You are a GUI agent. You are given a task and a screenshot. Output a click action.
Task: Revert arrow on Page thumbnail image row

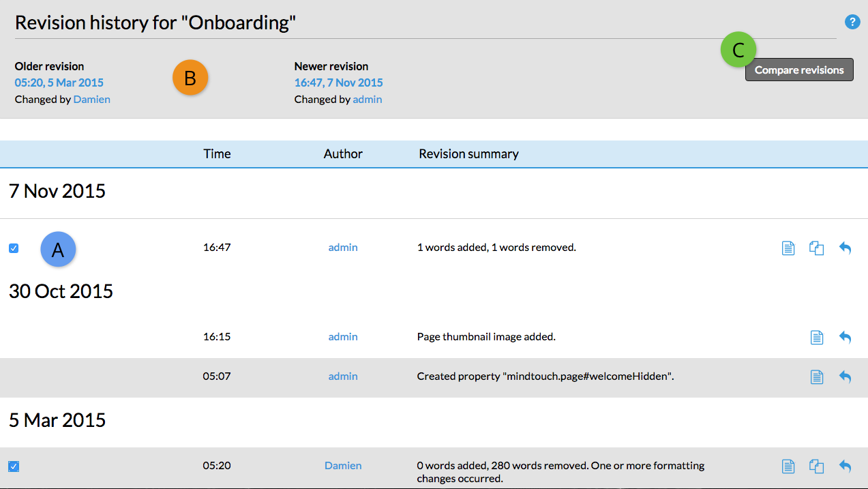coord(845,337)
